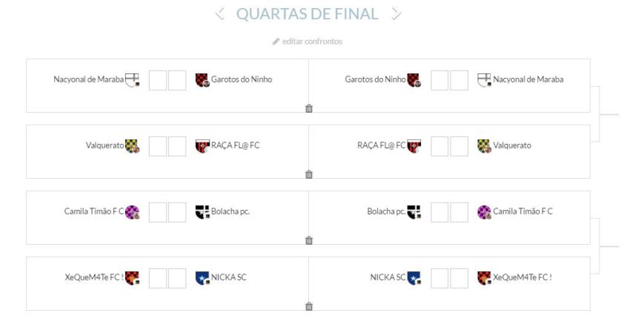644x330 pixels.
Task: Click Camila Timão F C purple crest on left
Action: [x=132, y=211]
